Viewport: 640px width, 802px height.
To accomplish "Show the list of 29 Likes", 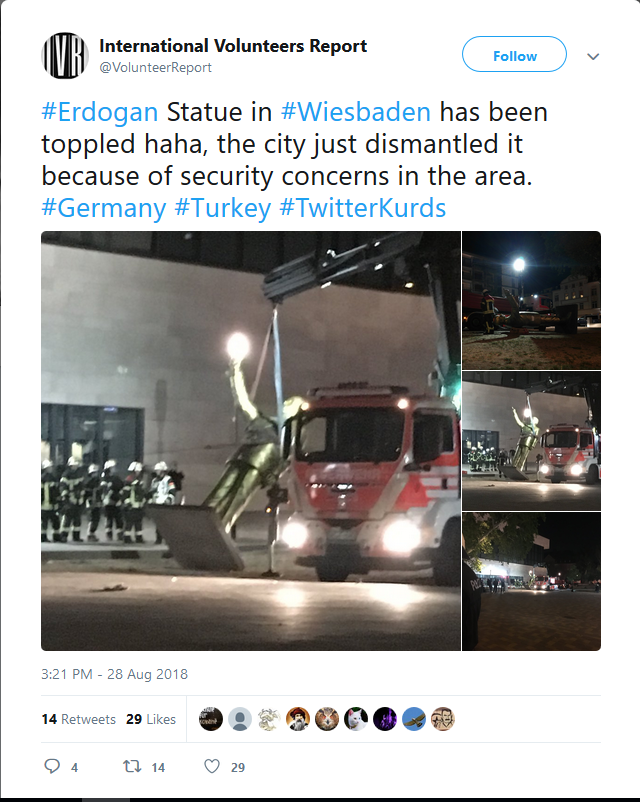I will click(x=151, y=719).
